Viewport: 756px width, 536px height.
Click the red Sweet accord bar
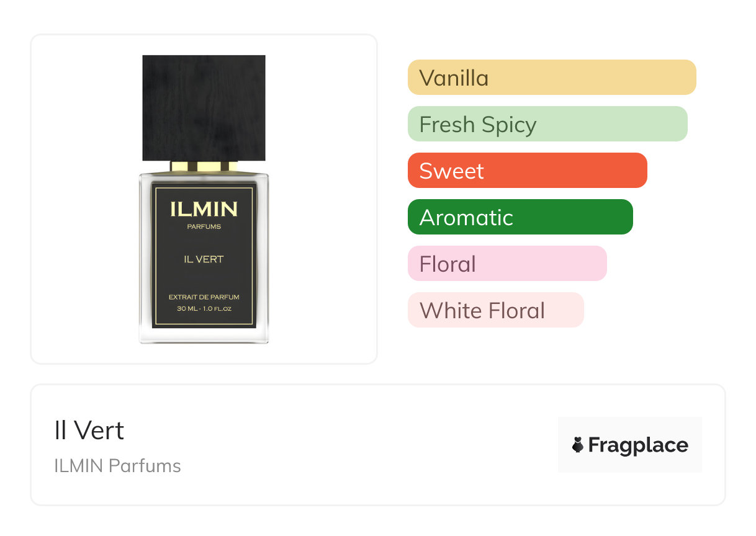click(527, 171)
